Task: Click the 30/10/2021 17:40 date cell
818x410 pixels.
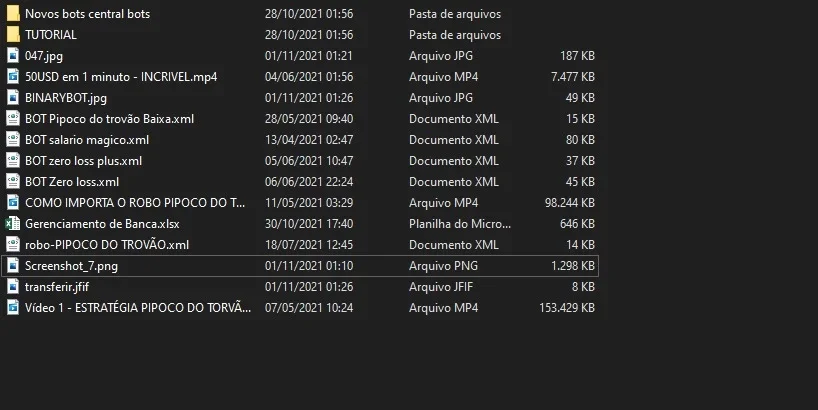Action: [x=309, y=223]
